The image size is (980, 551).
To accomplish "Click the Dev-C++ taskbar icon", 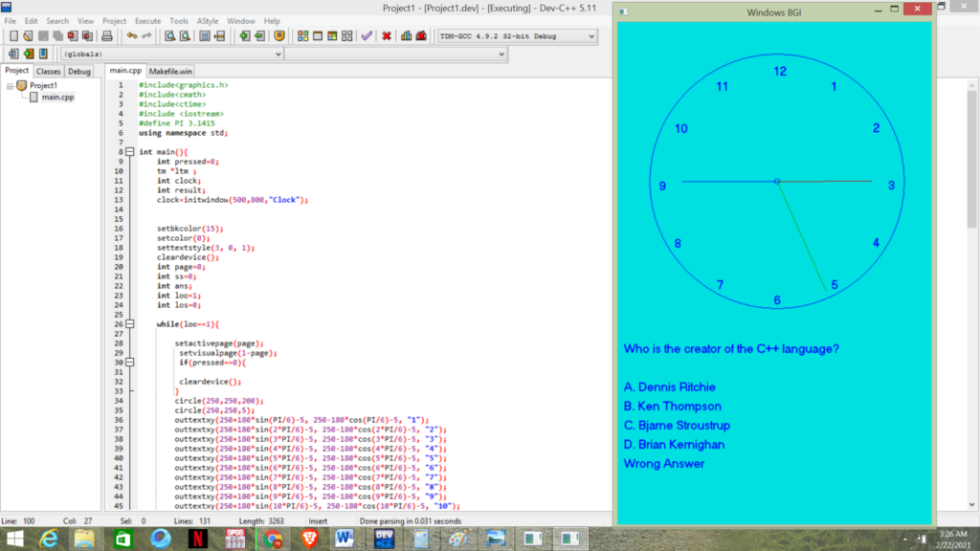I will click(x=384, y=539).
